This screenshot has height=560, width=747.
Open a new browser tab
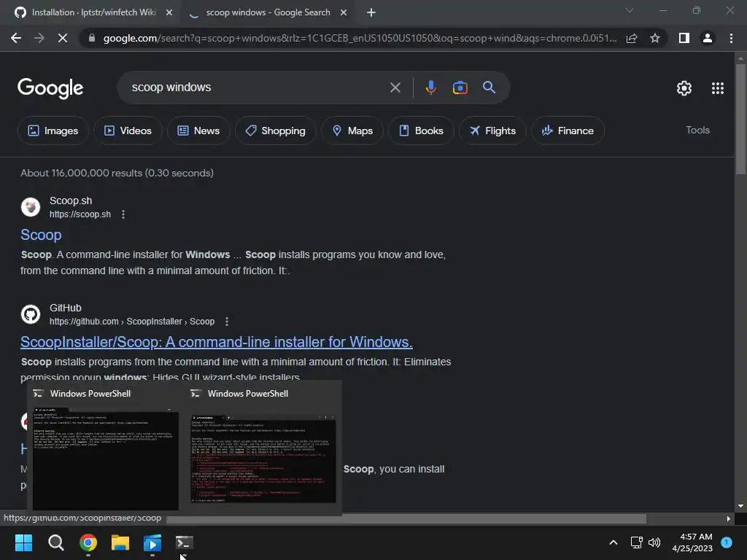click(x=371, y=13)
